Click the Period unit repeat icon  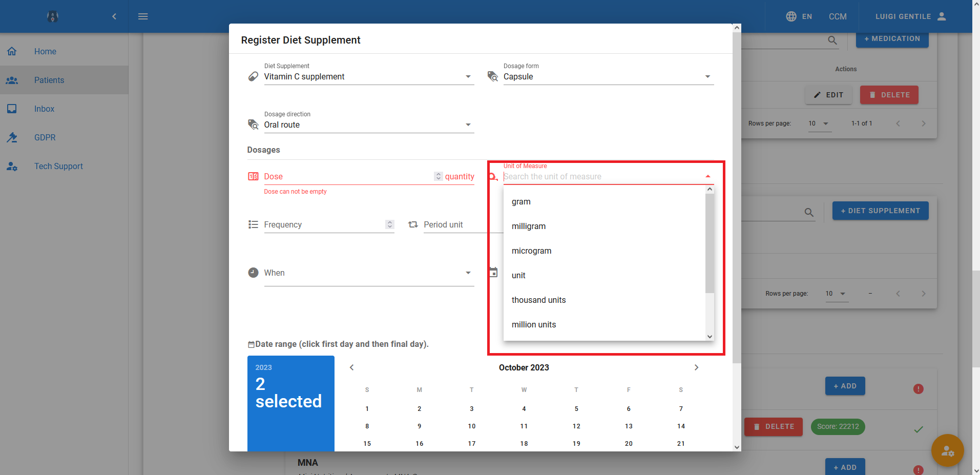(x=413, y=224)
